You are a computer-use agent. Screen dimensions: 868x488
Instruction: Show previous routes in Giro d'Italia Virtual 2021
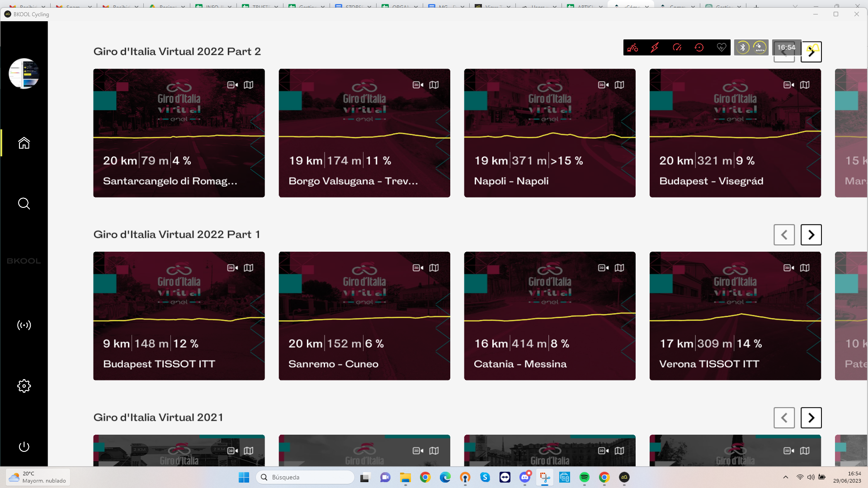point(784,418)
